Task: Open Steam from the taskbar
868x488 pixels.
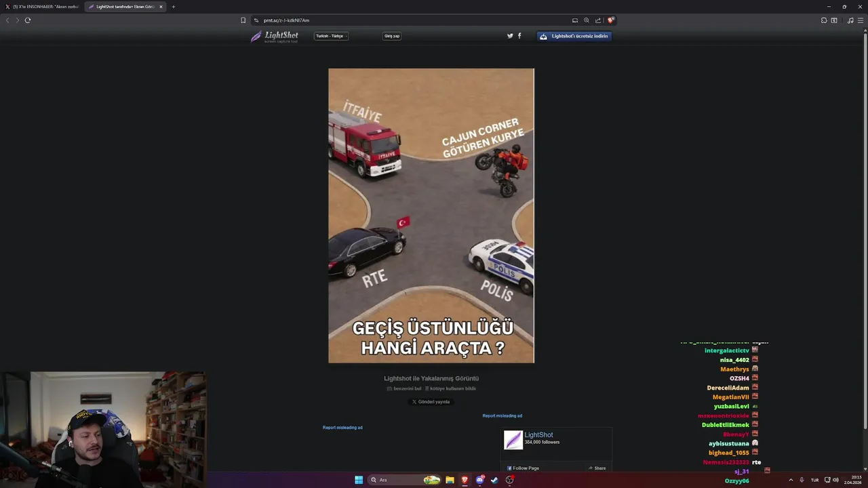Action: point(494,480)
